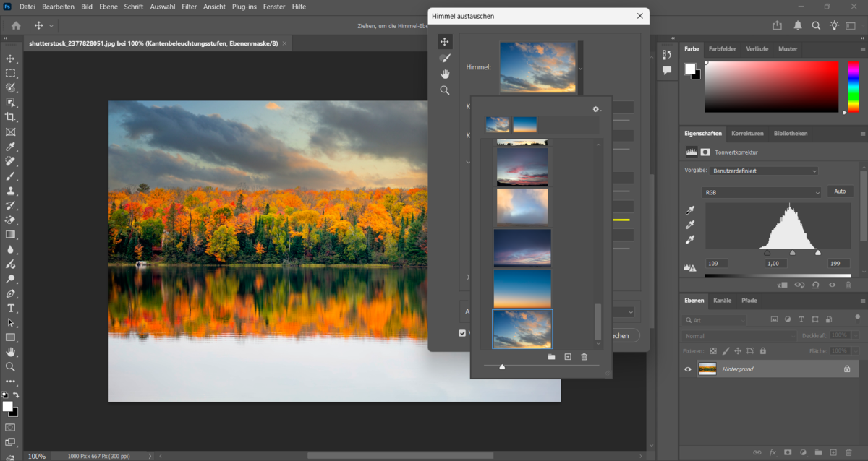Enable the Vorschau checkbox in the dialog

(x=461, y=332)
